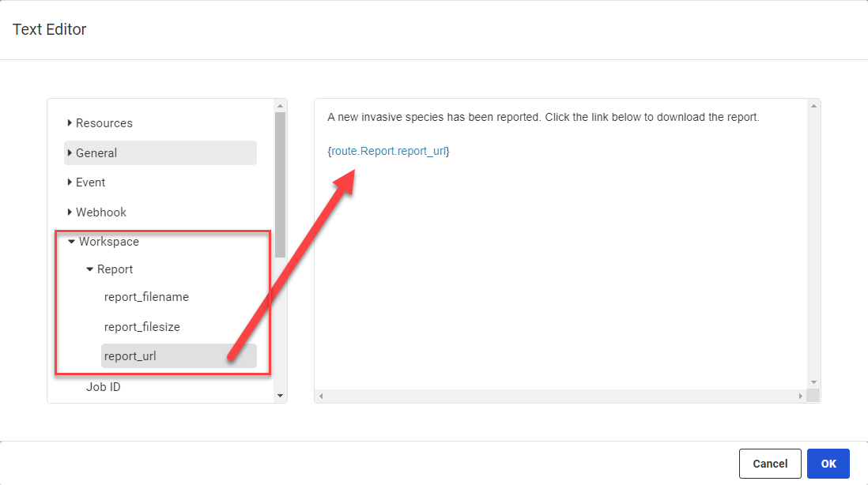Select the Job ID item
Screen dimensions: 868x485
point(104,387)
